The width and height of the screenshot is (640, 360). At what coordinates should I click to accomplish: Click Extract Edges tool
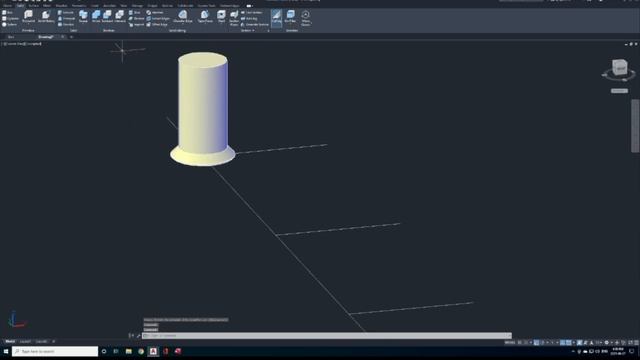tap(158, 19)
